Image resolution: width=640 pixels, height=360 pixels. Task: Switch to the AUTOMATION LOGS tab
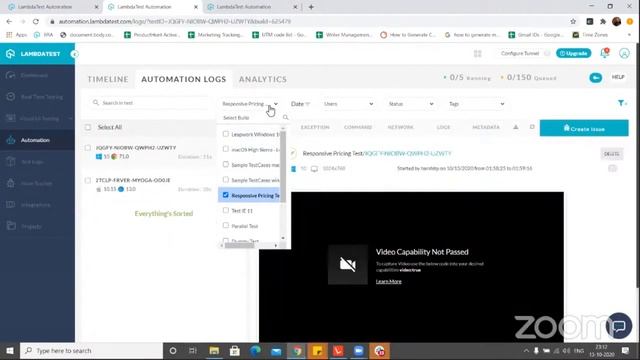pos(184,79)
